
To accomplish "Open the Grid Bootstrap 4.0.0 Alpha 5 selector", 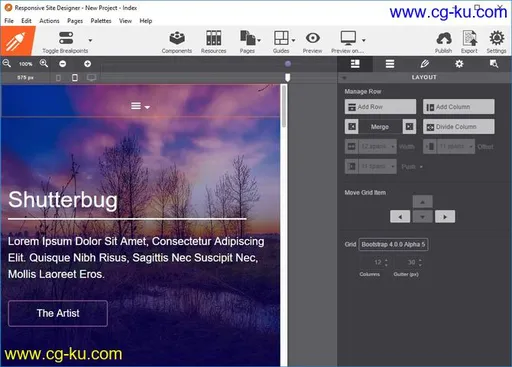I will tap(393, 244).
